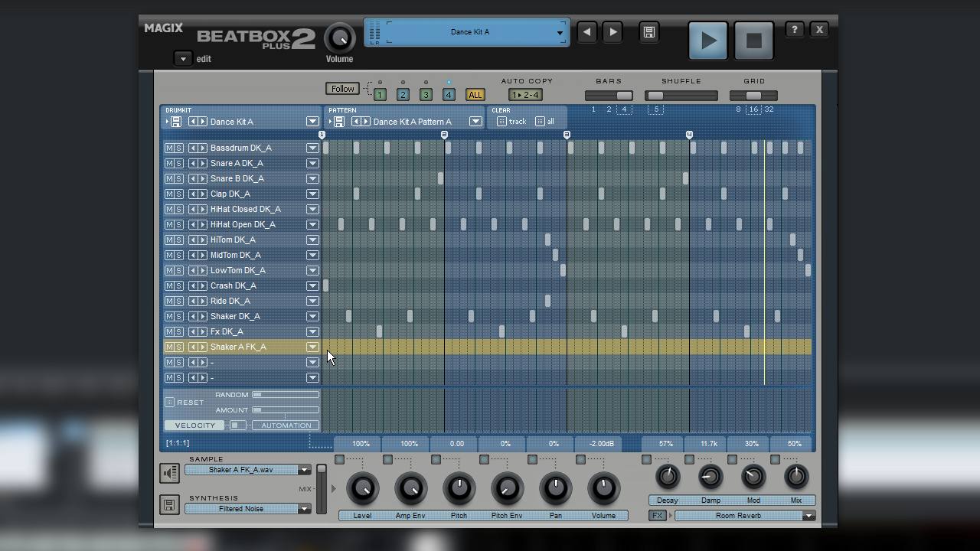Viewport: 980px width, 551px height.
Task: Select bar 2 button
Action: click(x=403, y=95)
